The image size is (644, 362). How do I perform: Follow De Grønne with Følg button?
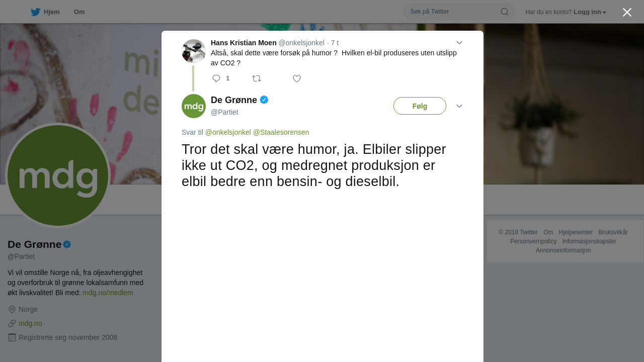coord(420,106)
